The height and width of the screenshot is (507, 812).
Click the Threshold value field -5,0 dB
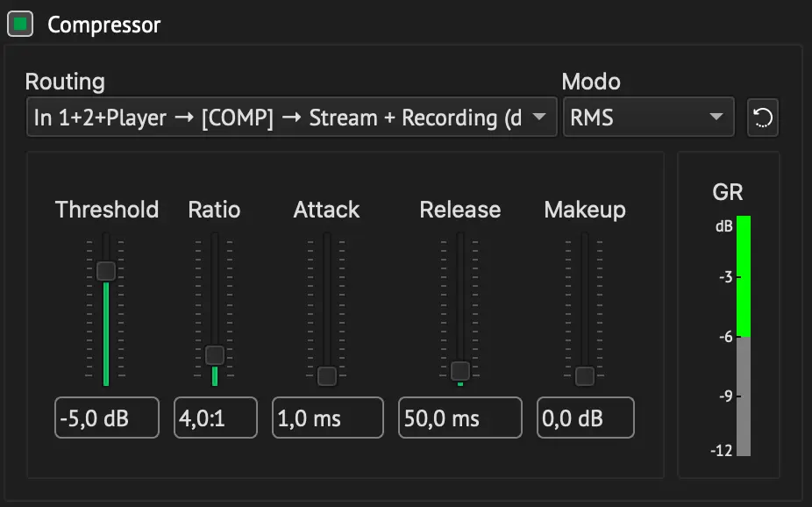click(x=107, y=418)
